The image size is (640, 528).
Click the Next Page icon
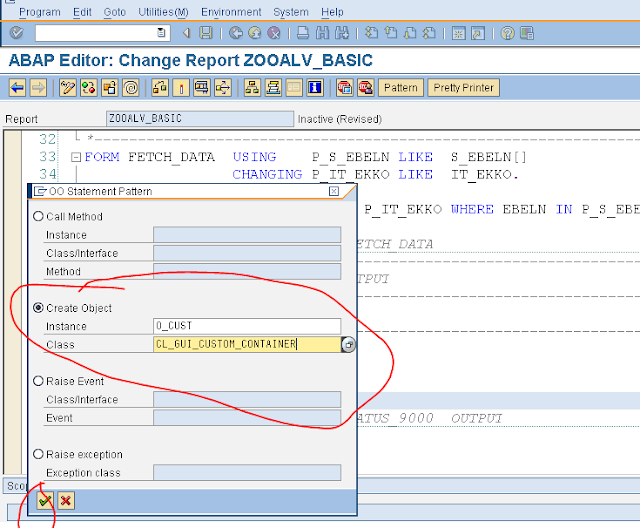[410, 33]
